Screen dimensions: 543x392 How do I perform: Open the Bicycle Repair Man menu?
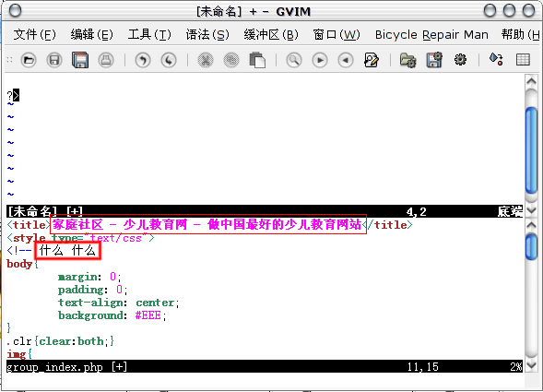pos(431,35)
